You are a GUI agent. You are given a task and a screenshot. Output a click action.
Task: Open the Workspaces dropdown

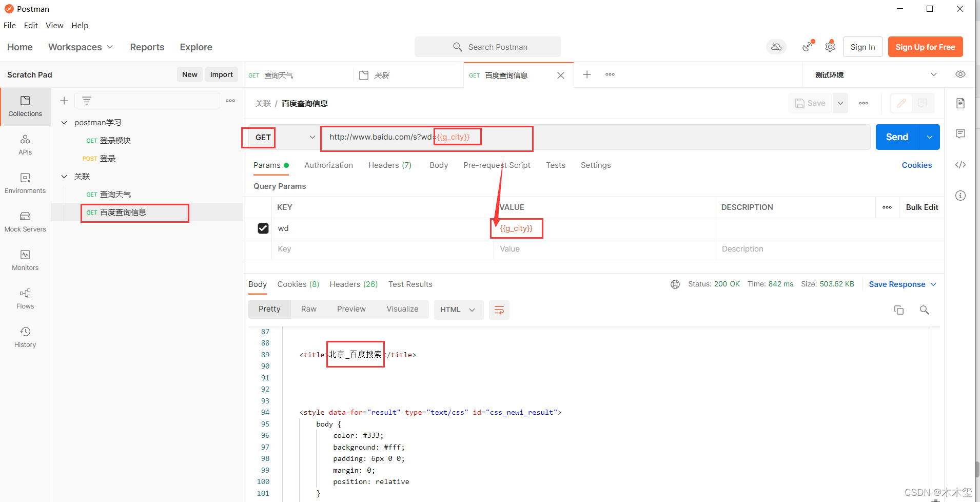coord(81,47)
